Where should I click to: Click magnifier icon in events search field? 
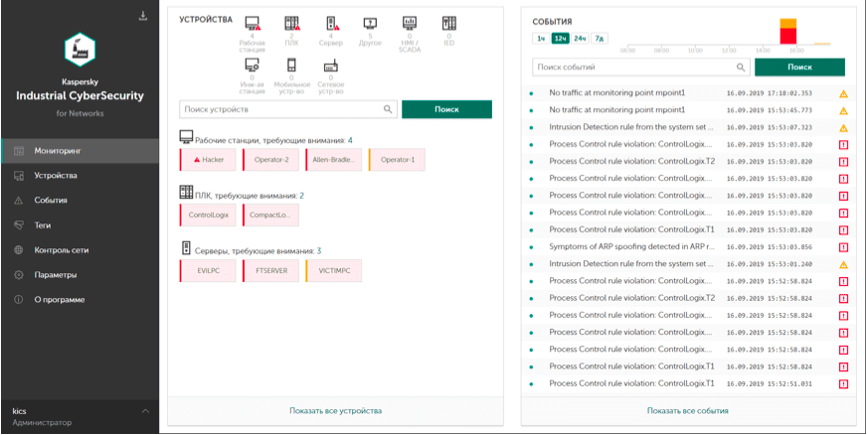point(741,68)
